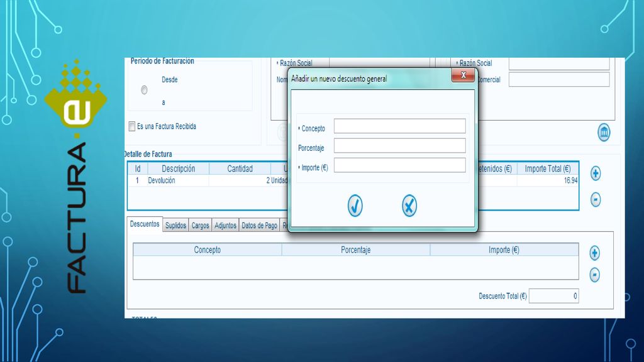Image resolution: width=644 pixels, height=362 pixels.
Task: Click the 16.94 total amount cell
Action: click(548, 180)
